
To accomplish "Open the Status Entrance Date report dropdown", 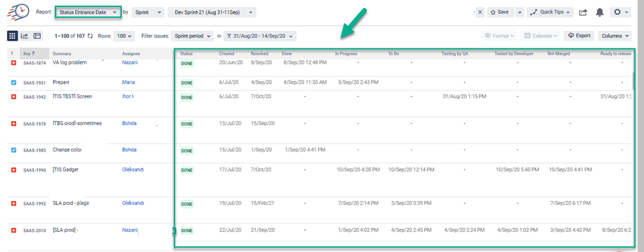I will (x=88, y=12).
